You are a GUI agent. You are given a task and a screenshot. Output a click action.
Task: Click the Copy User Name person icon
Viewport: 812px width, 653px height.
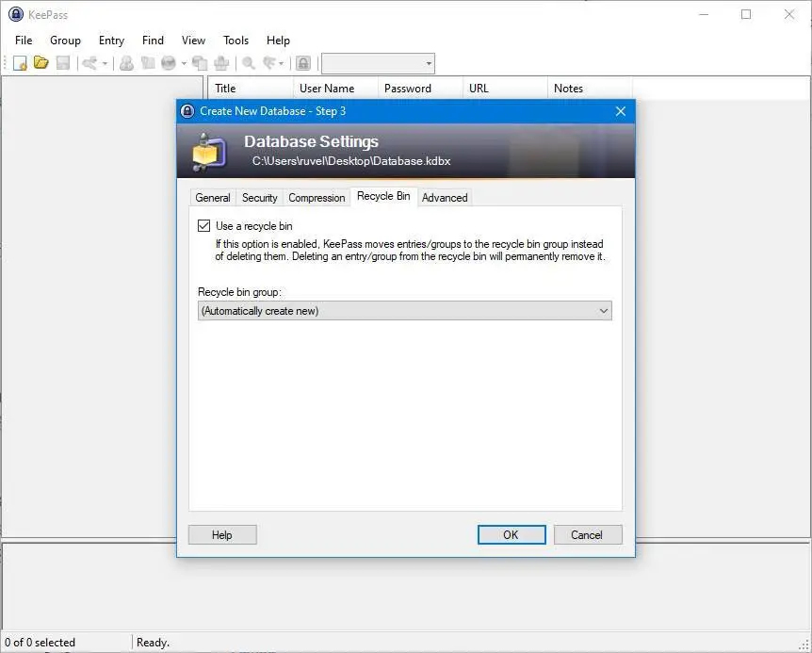pos(126,63)
